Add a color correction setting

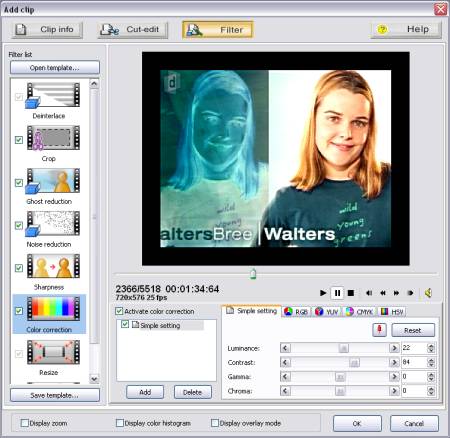tap(145, 392)
